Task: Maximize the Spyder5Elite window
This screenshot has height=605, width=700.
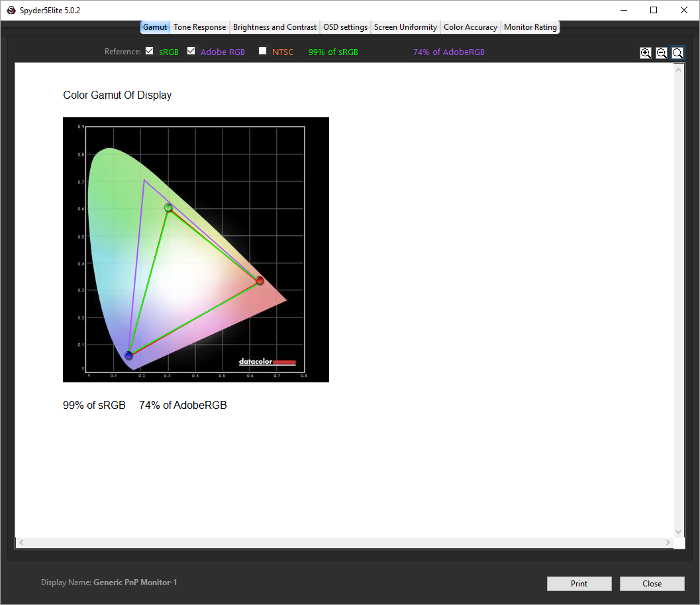Action: click(654, 10)
